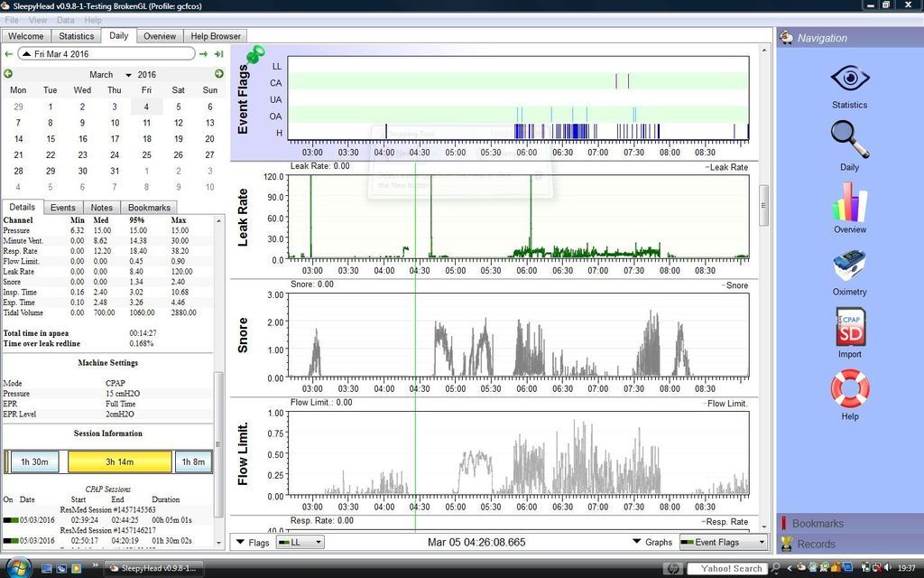Open the View menu
The height and width of the screenshot is (578, 924).
[38, 20]
